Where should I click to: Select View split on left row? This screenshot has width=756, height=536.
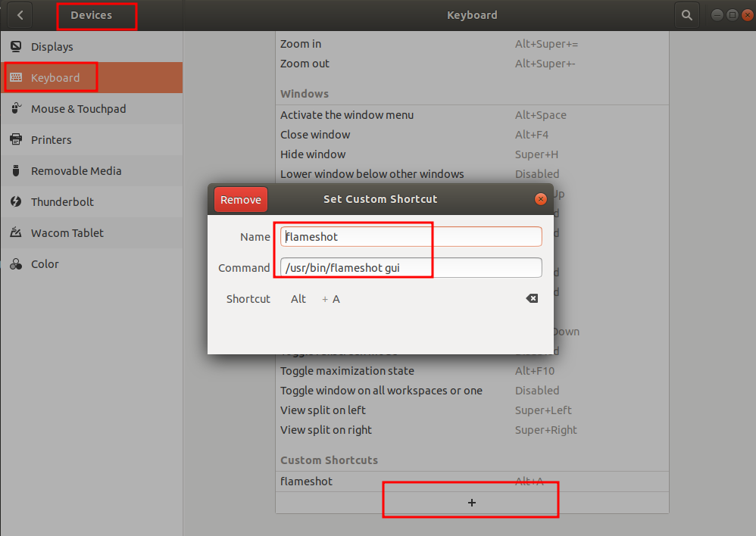tap(472, 410)
